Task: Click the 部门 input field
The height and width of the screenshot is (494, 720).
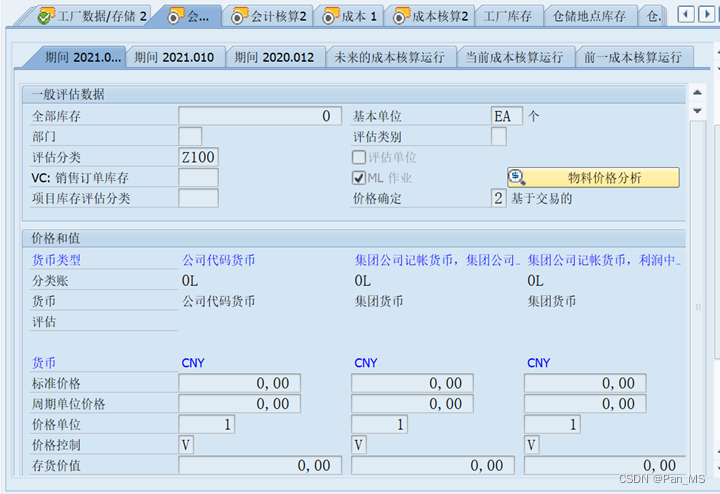Action: click(x=190, y=137)
